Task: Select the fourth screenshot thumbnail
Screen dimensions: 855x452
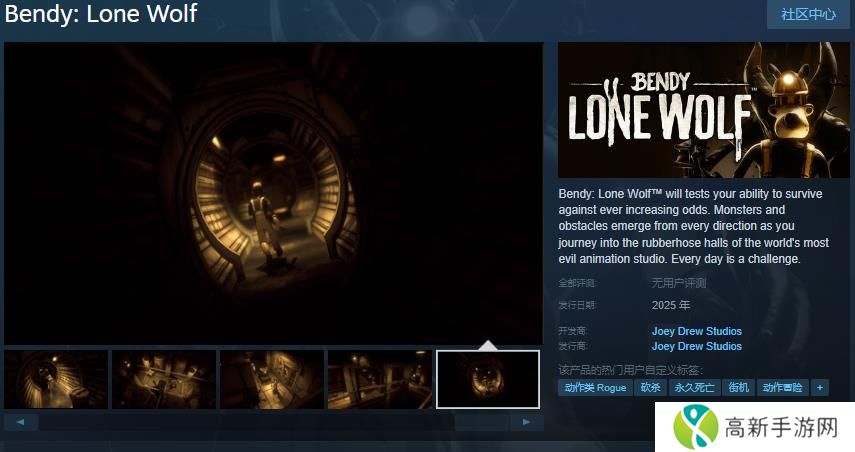Action: tap(380, 379)
